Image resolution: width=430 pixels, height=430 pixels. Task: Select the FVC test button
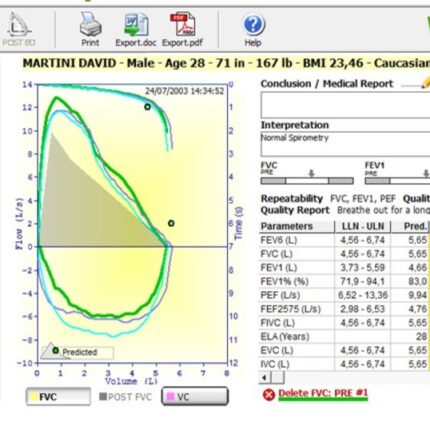[58, 397]
